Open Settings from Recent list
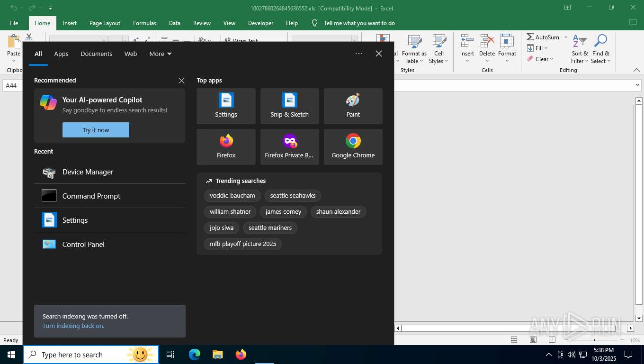The height and width of the screenshot is (364, 644). coord(109,220)
